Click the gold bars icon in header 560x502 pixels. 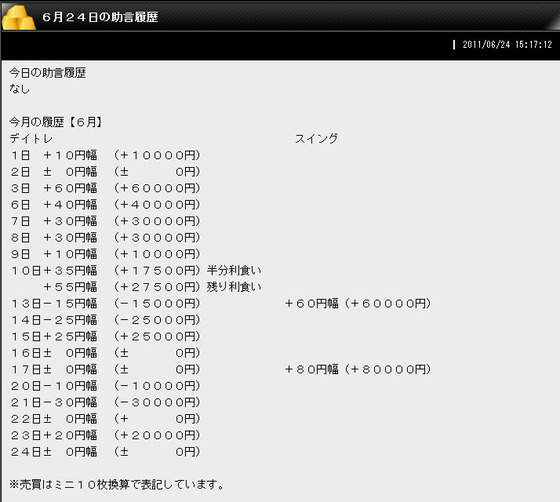coord(19,17)
